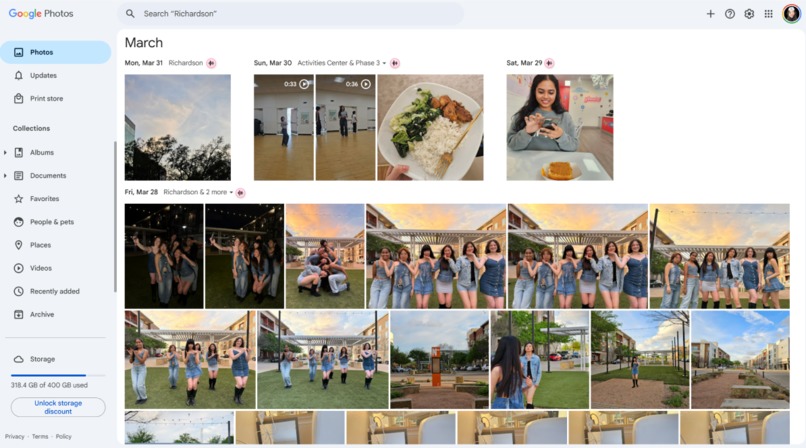Open People & pets
Viewport: 806px width, 448px height.
[x=52, y=222]
